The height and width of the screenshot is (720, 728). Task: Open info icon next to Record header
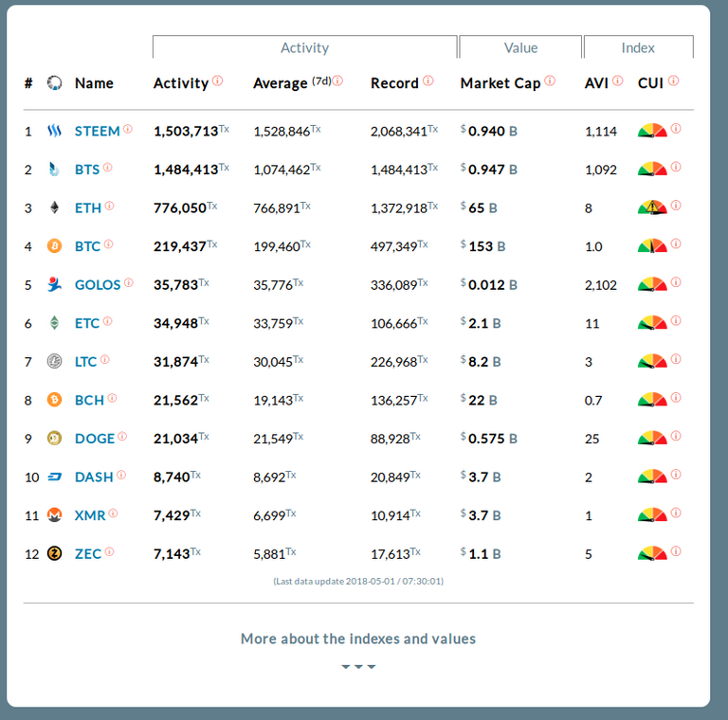coord(428,81)
